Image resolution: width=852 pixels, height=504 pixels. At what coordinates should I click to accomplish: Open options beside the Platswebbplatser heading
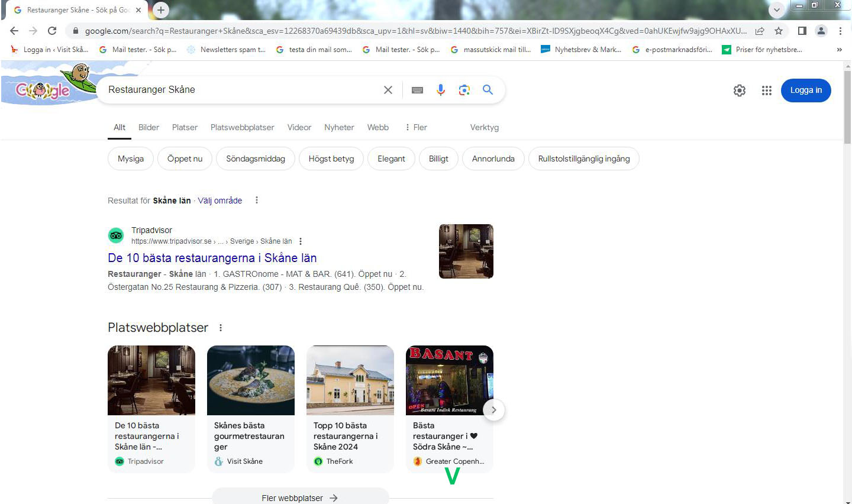tap(221, 328)
